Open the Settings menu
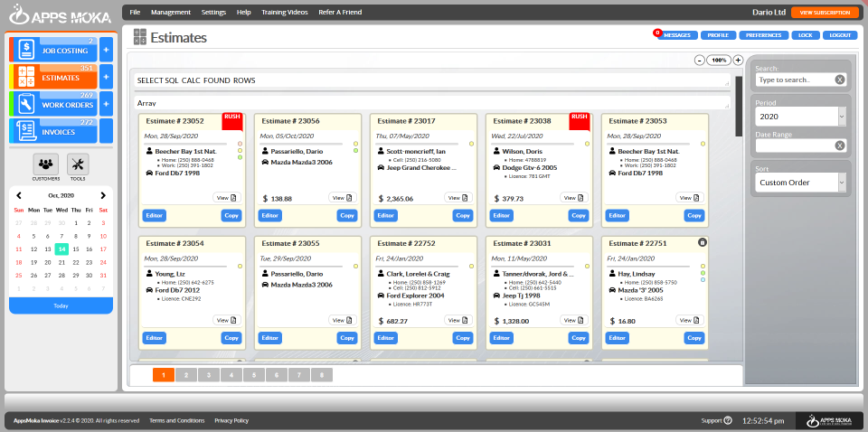The height and width of the screenshot is (432, 868). click(x=213, y=12)
